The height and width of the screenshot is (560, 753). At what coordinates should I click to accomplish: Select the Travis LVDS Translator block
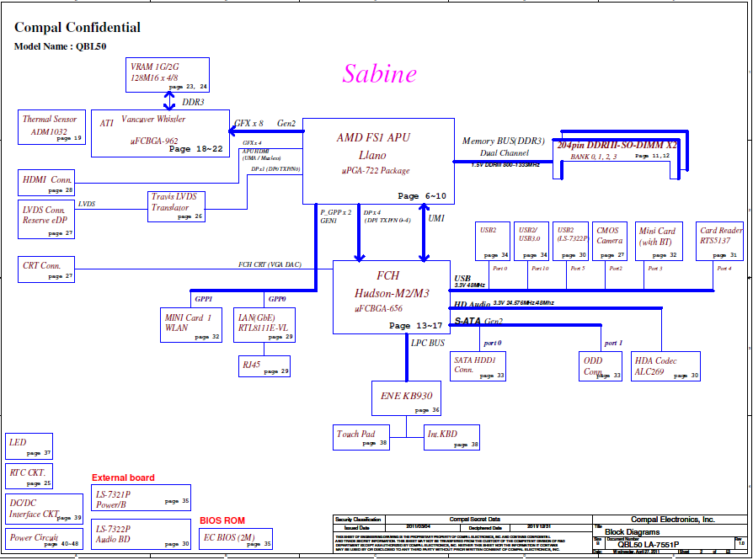tap(176, 206)
